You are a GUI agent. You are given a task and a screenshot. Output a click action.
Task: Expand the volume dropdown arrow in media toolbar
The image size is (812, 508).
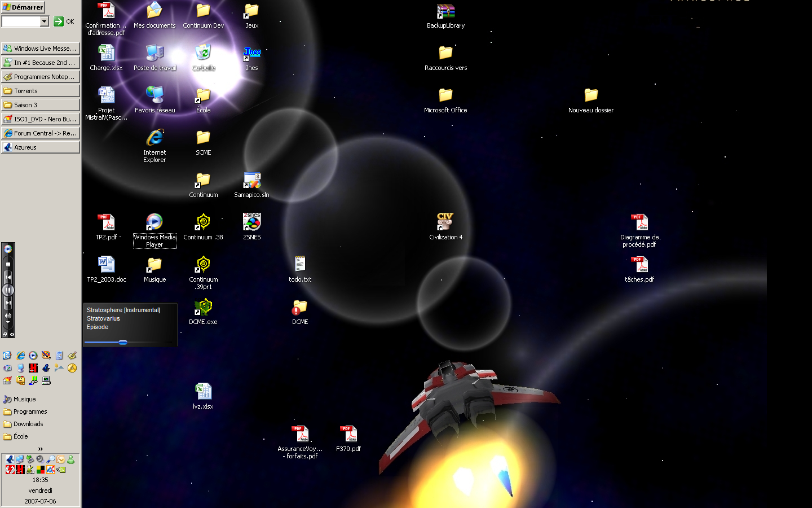8,322
